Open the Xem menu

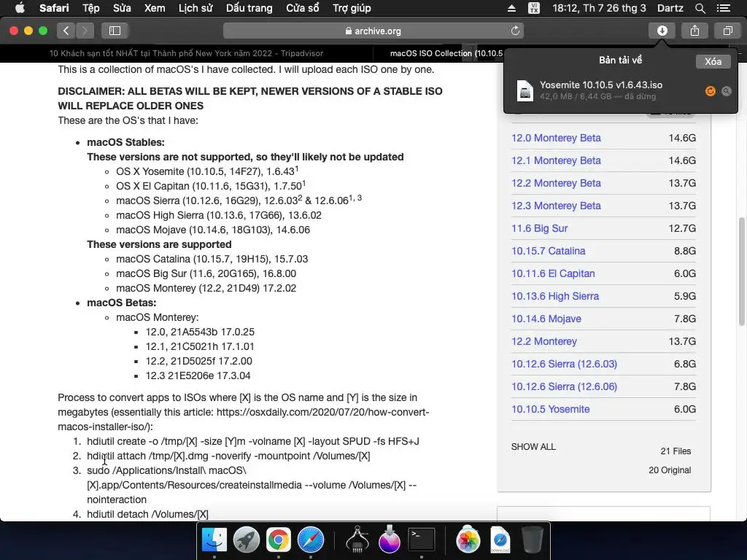(155, 8)
